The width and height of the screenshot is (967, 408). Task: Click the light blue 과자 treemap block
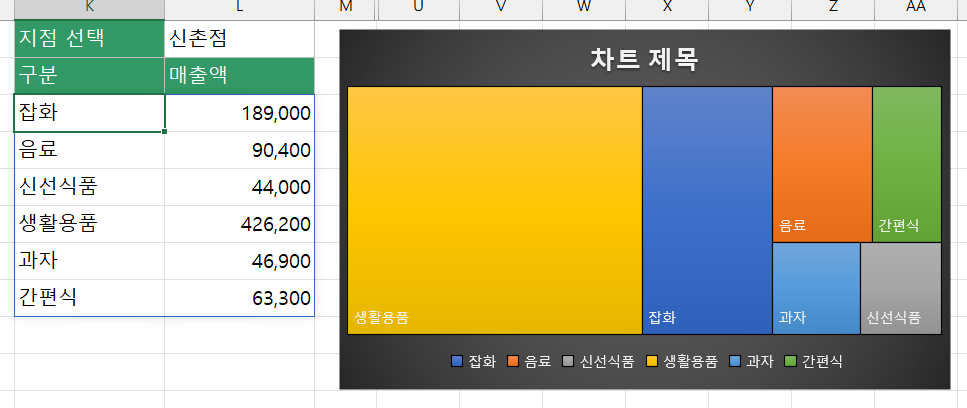[817, 288]
